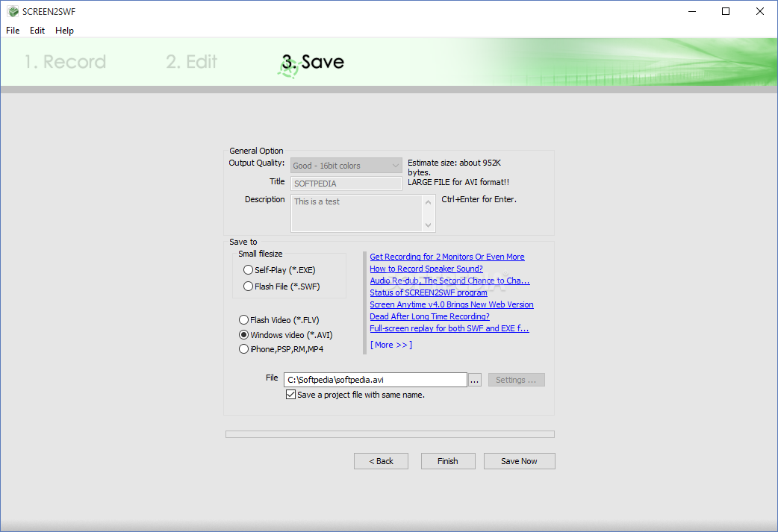Click the browse (...) button next to File

point(475,381)
